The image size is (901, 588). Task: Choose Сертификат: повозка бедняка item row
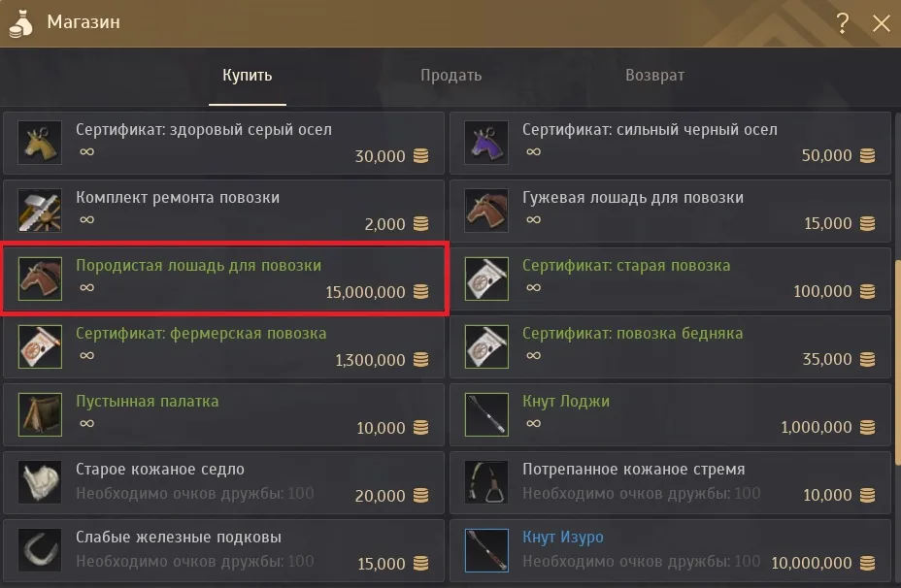coord(670,346)
